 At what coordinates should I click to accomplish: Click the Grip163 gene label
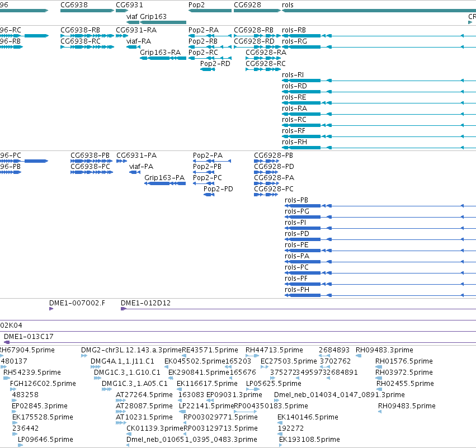[153, 16]
